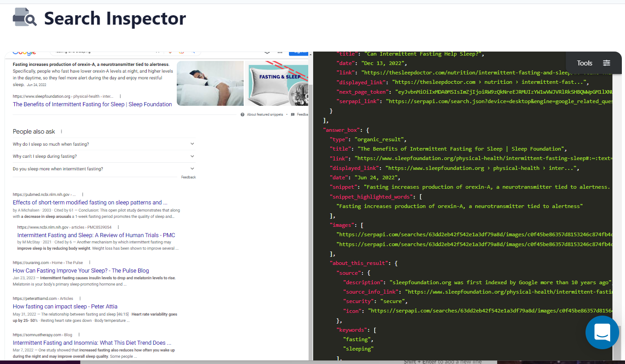Open 'The Benefits of Intermittent Fasting for Sleep'
This screenshot has height=364, width=625.
(92, 104)
